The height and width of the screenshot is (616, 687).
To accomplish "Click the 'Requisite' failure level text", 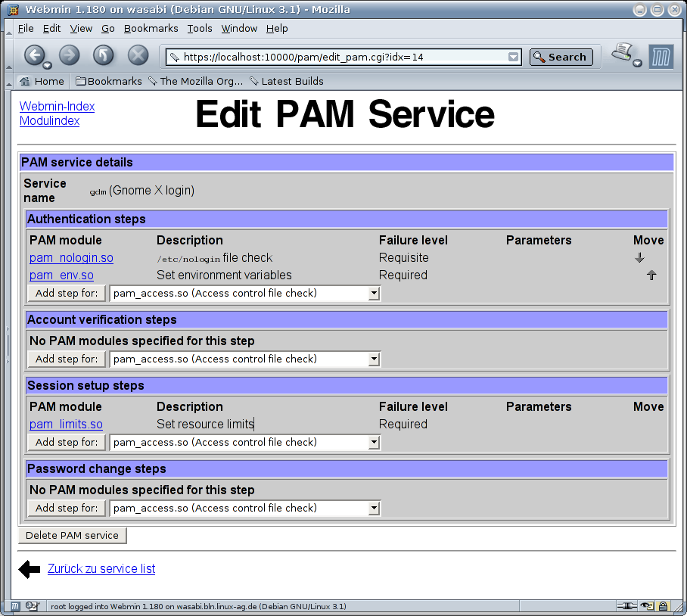I will click(x=403, y=257).
